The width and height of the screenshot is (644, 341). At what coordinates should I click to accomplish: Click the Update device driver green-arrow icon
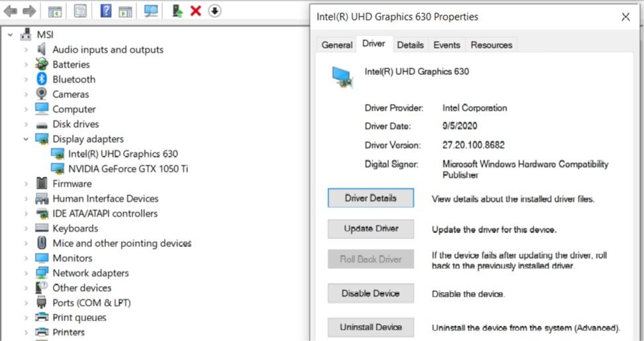(x=177, y=11)
